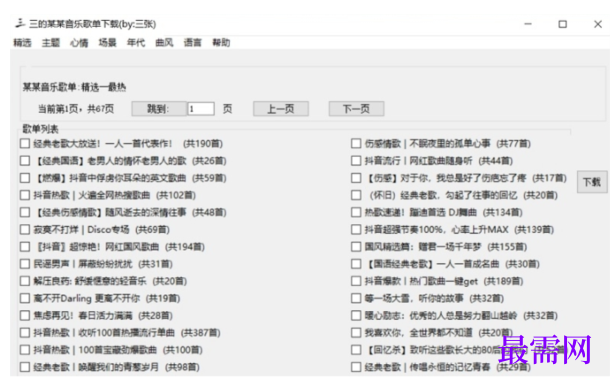Tick 收听100首热播流行单曲 (共387首)
Viewport: 610px width, 381px height.
(25, 333)
